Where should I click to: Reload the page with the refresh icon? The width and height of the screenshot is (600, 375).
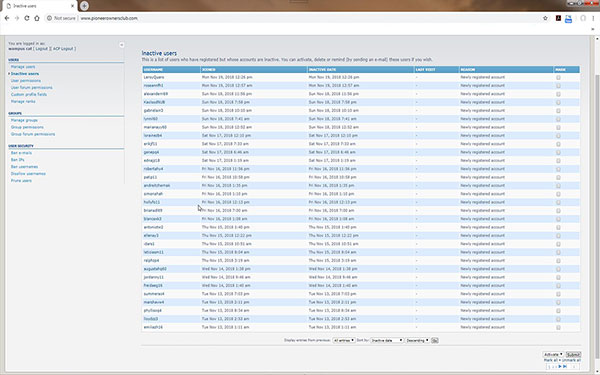27,18
